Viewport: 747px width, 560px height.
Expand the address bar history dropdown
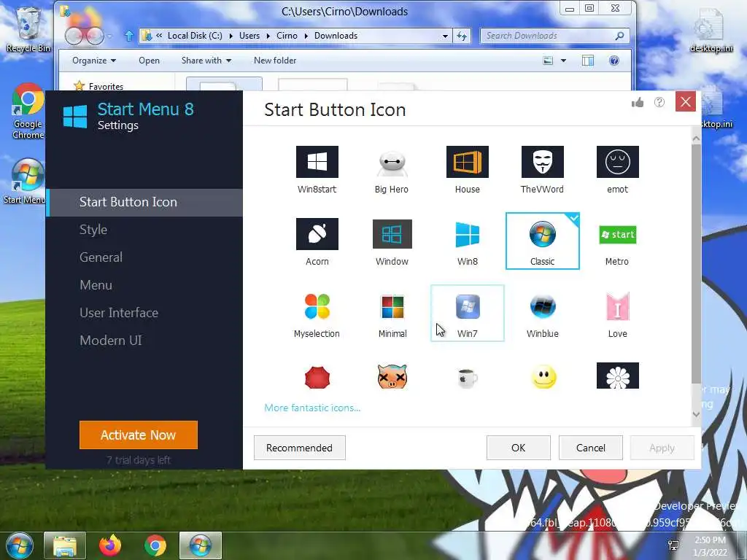tap(445, 36)
